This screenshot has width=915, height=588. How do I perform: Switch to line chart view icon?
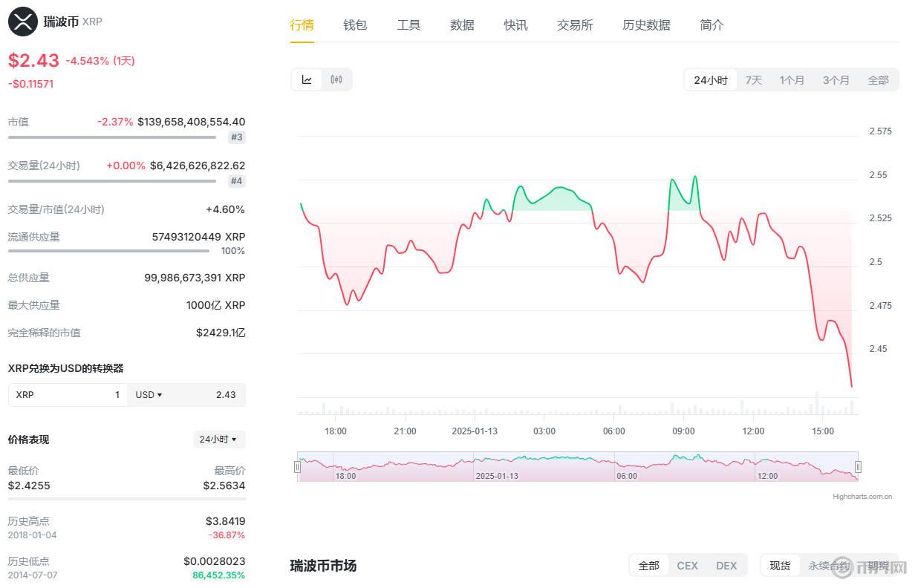[307, 80]
